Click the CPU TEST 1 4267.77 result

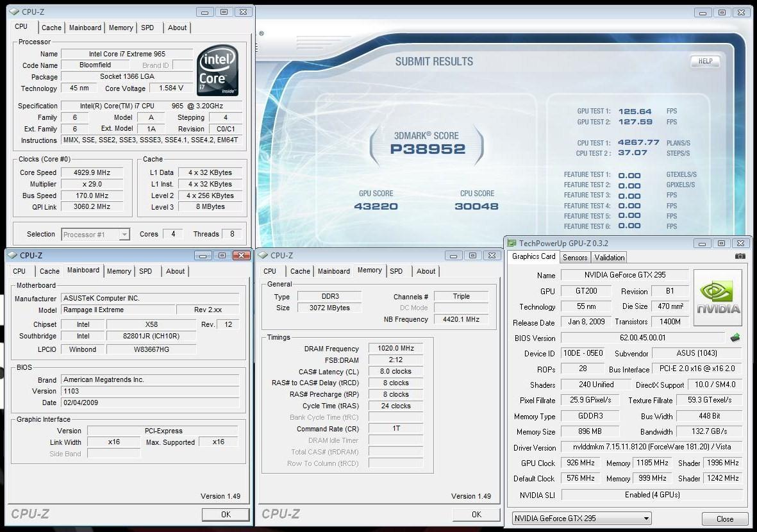click(638, 142)
